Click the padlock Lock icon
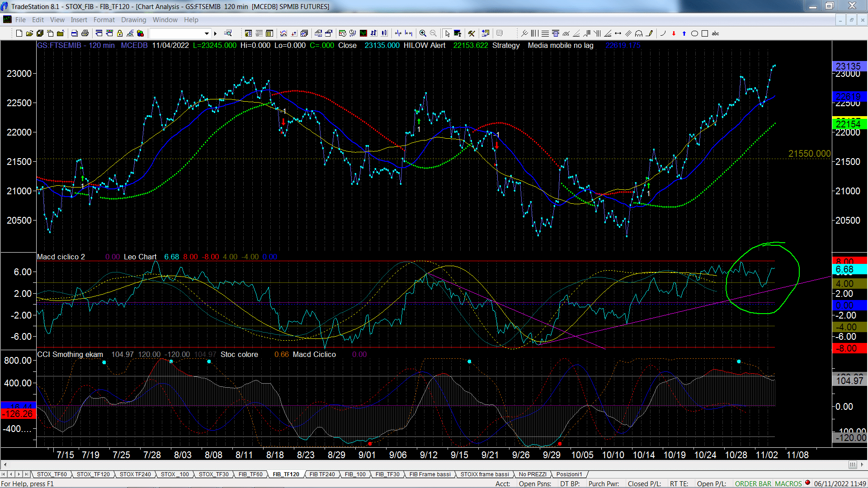Image resolution: width=868 pixels, height=488 pixels. coord(120,33)
